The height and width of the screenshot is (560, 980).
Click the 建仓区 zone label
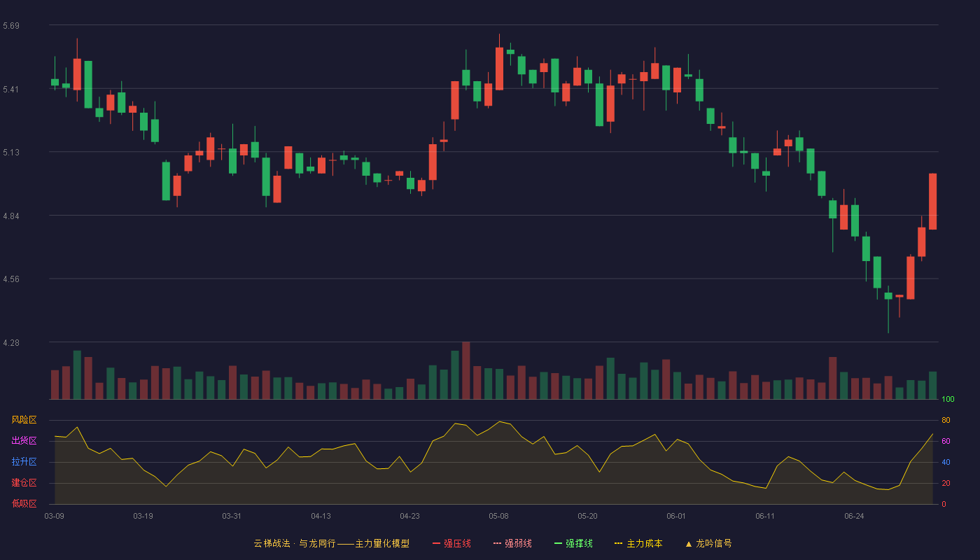click(x=24, y=483)
